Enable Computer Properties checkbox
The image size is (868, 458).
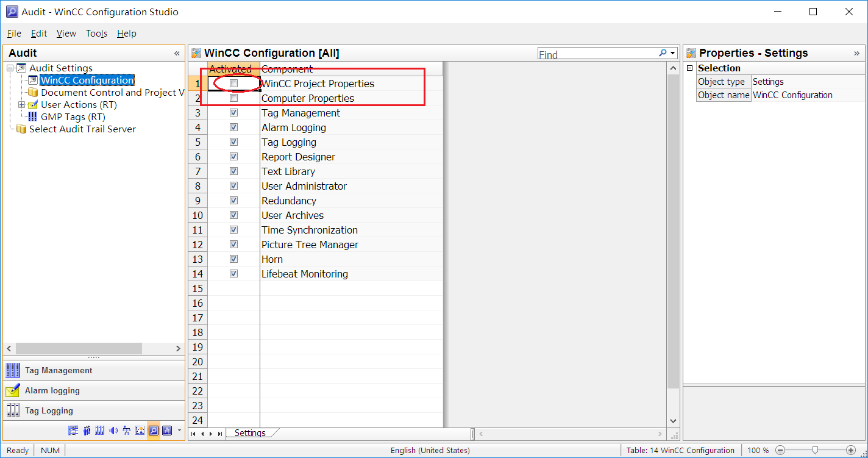tap(233, 98)
